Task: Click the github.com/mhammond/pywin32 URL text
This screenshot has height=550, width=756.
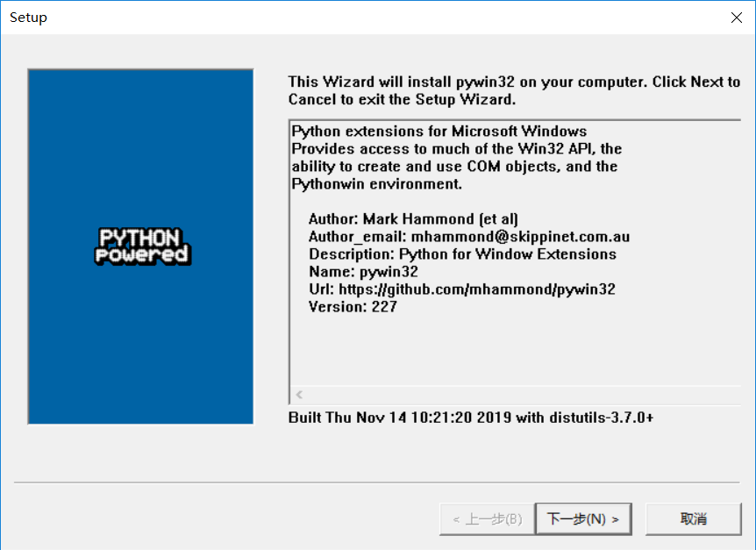Action: click(x=477, y=289)
